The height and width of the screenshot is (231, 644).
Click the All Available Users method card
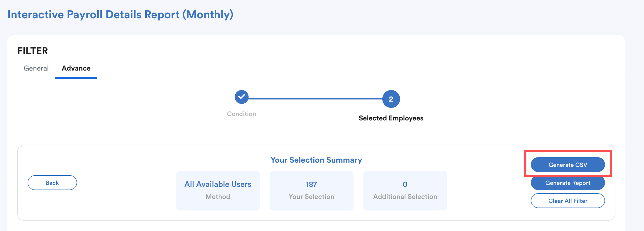pos(217,191)
